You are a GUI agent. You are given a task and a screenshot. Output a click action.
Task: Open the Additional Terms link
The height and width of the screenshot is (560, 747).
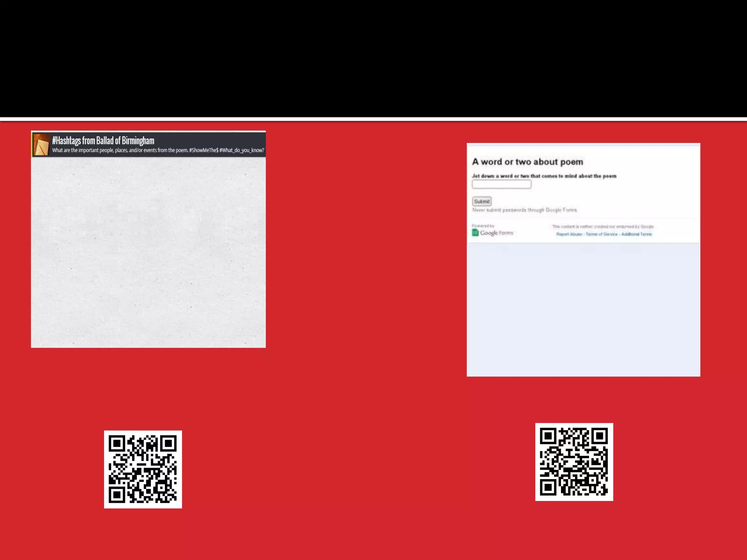click(636, 234)
